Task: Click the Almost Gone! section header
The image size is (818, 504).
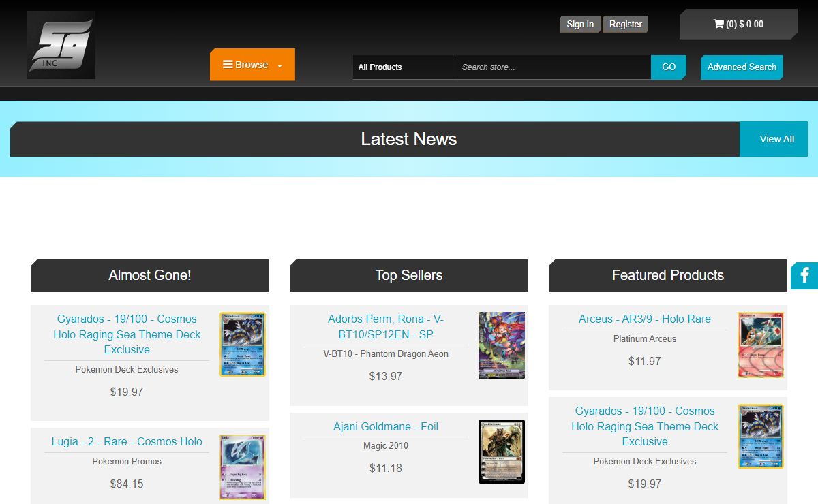Action: (x=150, y=275)
